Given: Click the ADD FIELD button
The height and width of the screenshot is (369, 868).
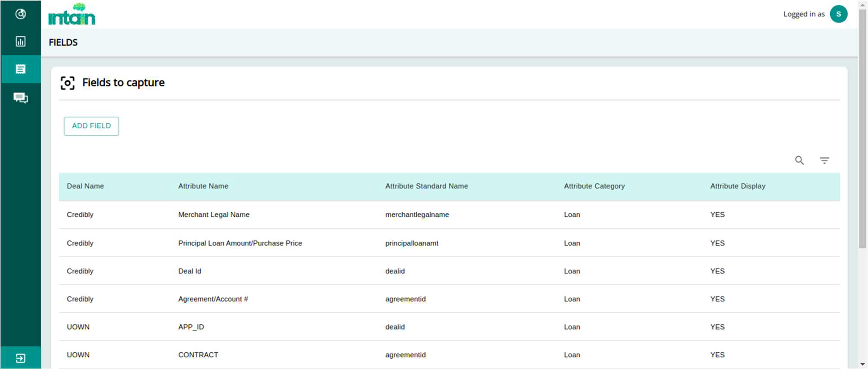Looking at the screenshot, I should [x=91, y=126].
